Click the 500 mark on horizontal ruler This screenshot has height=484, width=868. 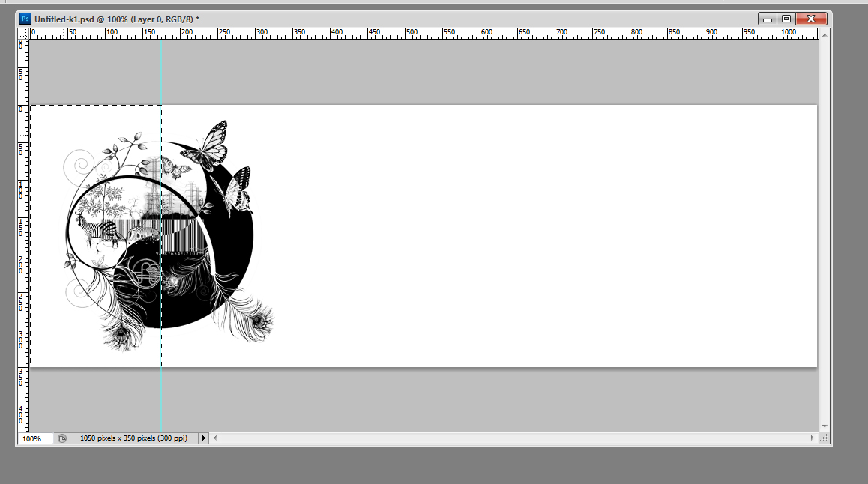coord(406,33)
